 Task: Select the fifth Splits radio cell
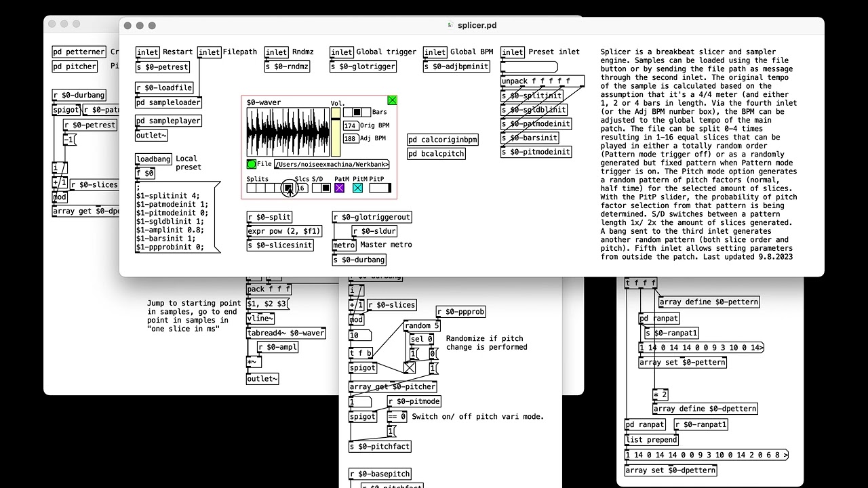click(289, 188)
